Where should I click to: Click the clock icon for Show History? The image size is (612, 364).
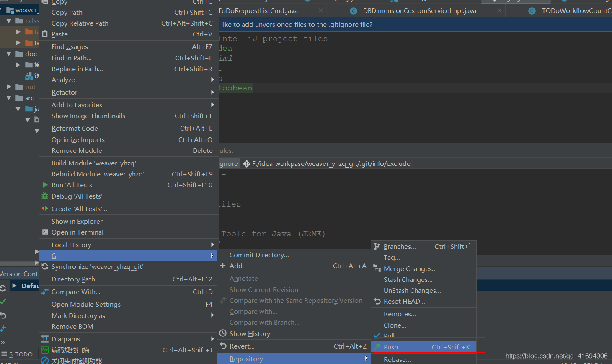click(223, 333)
